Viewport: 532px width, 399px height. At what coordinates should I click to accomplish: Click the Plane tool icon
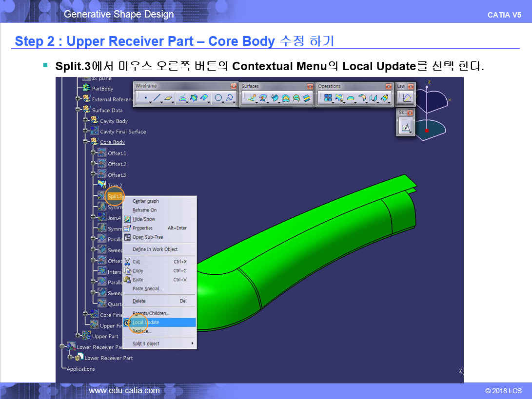tap(168, 98)
